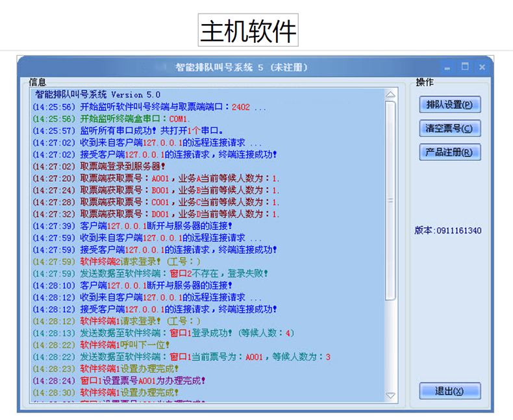Click the log scrollbar up arrow
This screenshot has height=420, width=513.
click(390, 95)
